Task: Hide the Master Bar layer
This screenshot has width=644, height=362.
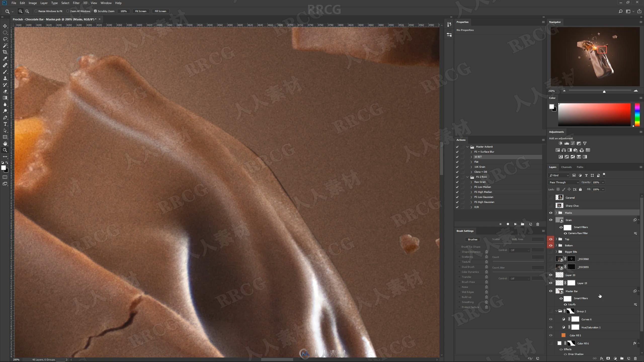Action: pyautogui.click(x=551, y=291)
